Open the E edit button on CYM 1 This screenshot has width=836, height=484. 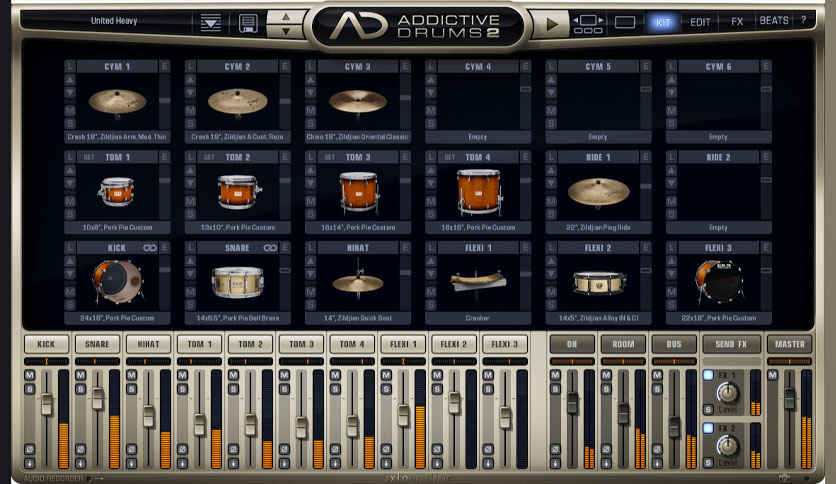pos(164,67)
